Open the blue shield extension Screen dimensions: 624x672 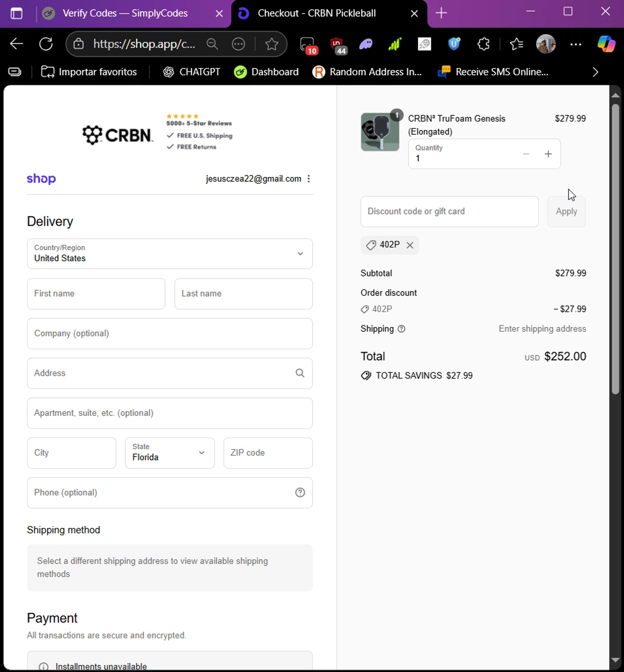tap(454, 44)
